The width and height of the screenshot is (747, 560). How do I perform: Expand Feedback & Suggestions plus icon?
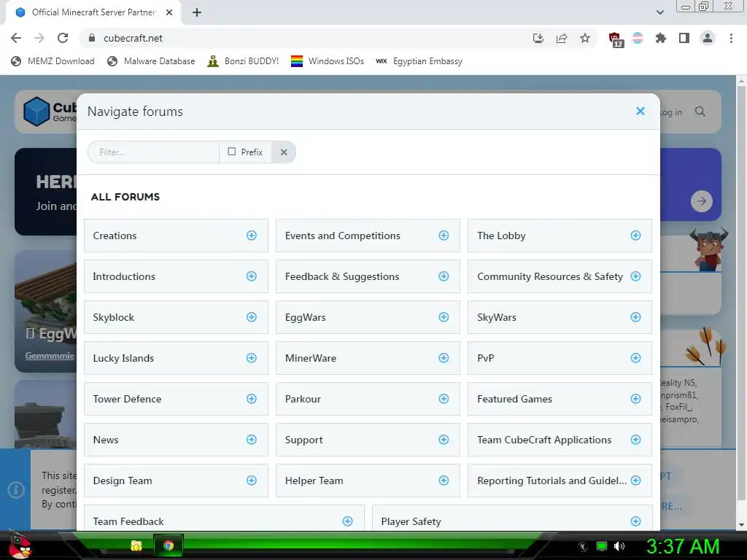click(x=444, y=276)
